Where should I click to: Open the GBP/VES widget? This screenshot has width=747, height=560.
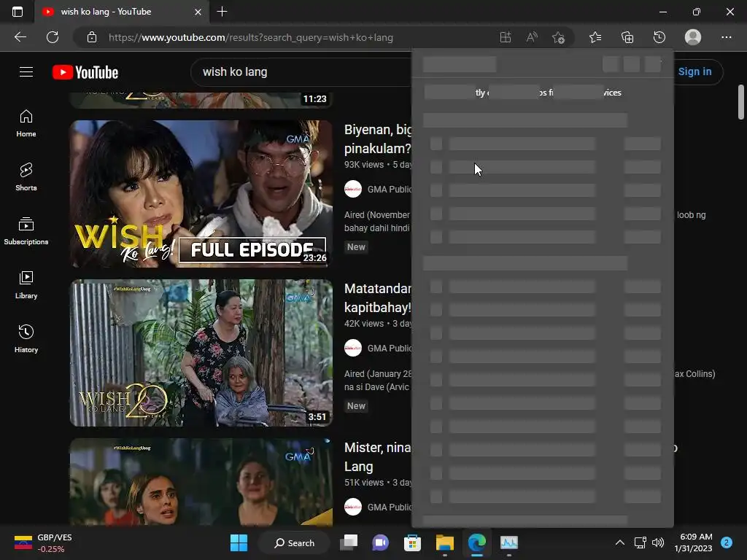[x=43, y=542]
